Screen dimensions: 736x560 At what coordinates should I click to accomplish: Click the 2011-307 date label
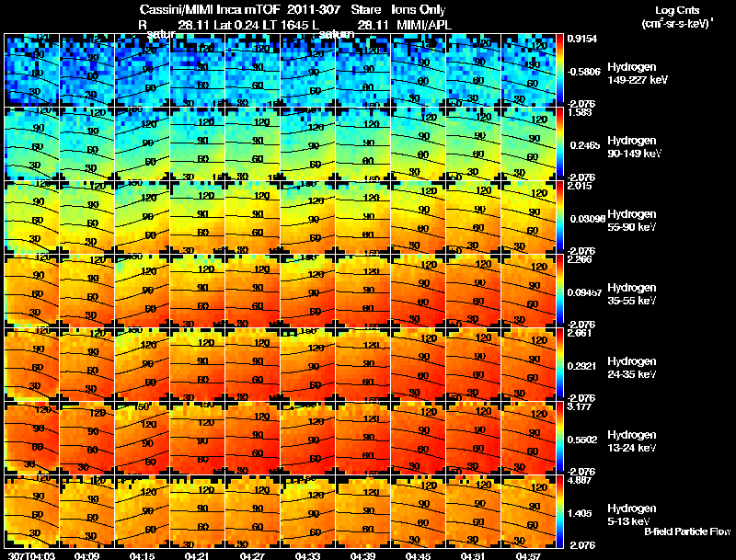[x=313, y=9]
